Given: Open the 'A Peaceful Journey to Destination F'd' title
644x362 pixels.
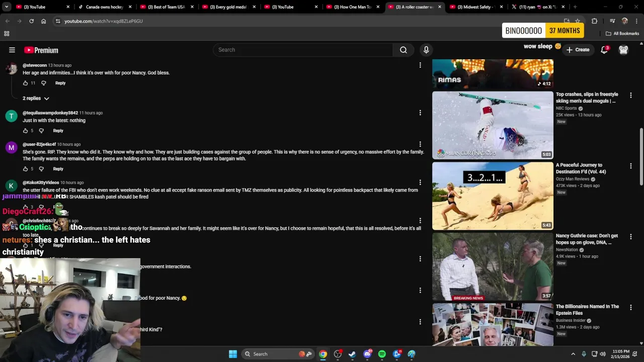Looking at the screenshot, I should (581, 168).
